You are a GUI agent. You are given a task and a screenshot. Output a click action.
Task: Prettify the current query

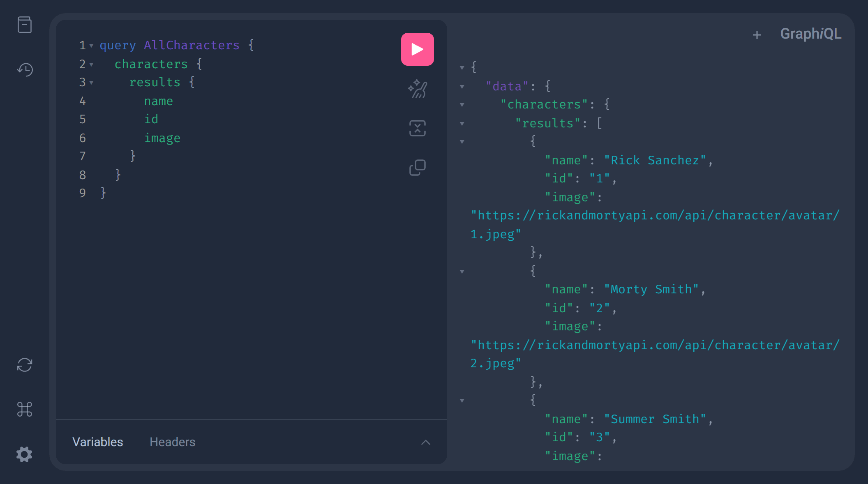417,89
